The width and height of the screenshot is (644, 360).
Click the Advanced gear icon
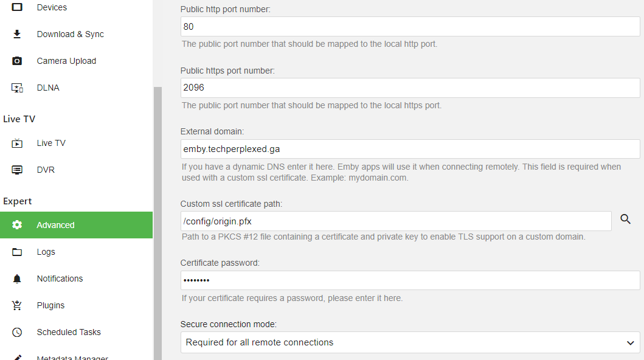point(17,225)
